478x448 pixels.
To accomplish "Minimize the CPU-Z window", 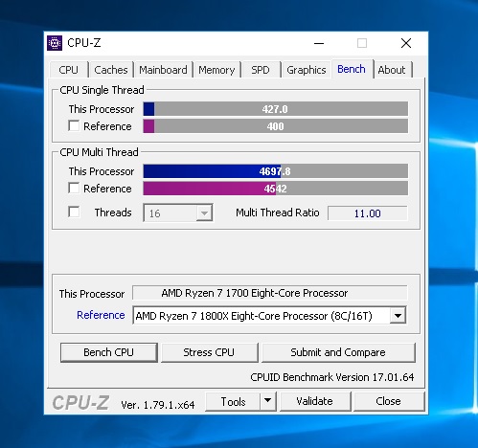I will point(319,43).
